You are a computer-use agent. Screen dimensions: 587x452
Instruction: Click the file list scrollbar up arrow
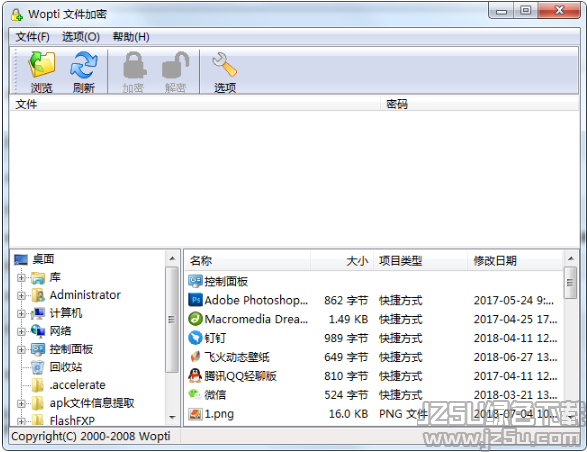(571, 258)
